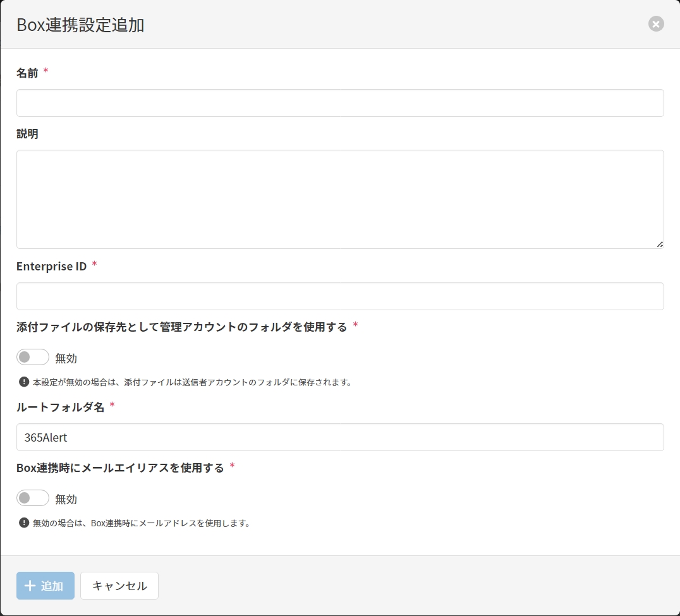Click the ルートフォルダ名 field containing 365Alert
The height and width of the screenshot is (616, 680).
(340, 437)
